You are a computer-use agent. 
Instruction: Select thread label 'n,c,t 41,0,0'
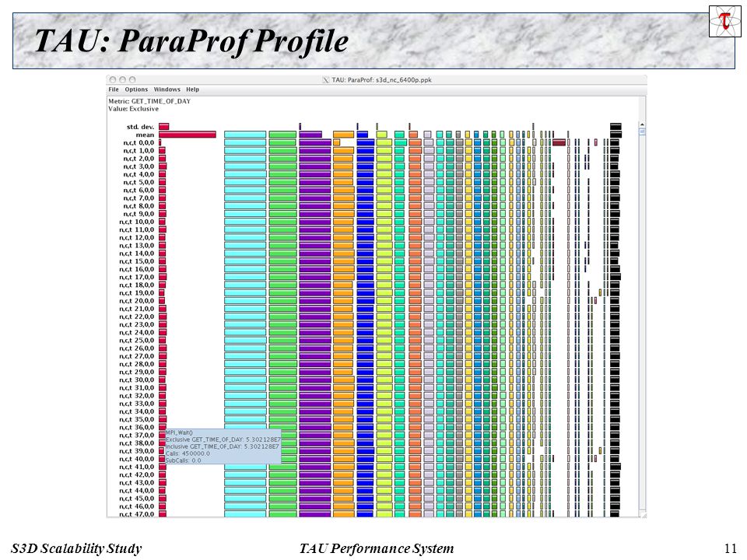click(137, 467)
